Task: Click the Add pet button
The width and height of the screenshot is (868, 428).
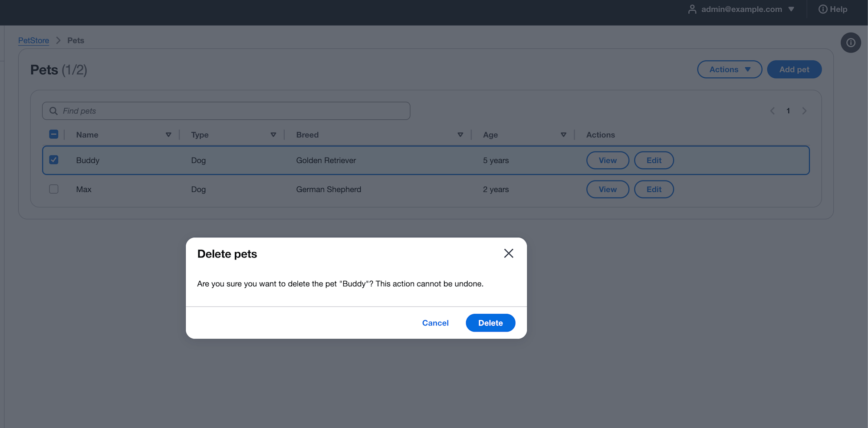Action: tap(794, 69)
